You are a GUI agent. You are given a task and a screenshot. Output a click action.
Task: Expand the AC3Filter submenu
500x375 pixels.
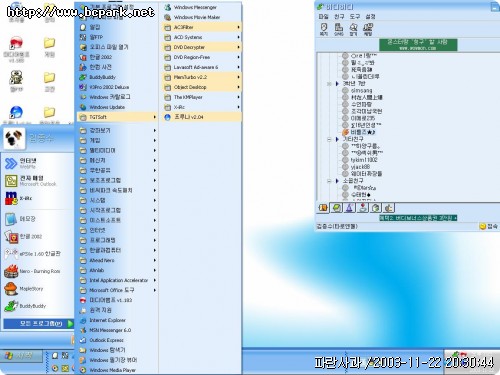[x=201, y=27]
